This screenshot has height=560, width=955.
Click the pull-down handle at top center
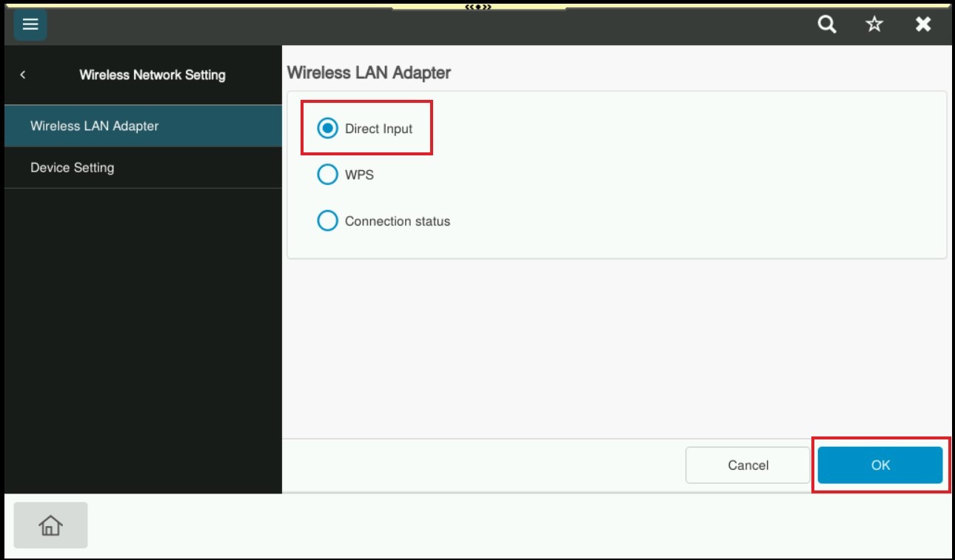[477, 7]
